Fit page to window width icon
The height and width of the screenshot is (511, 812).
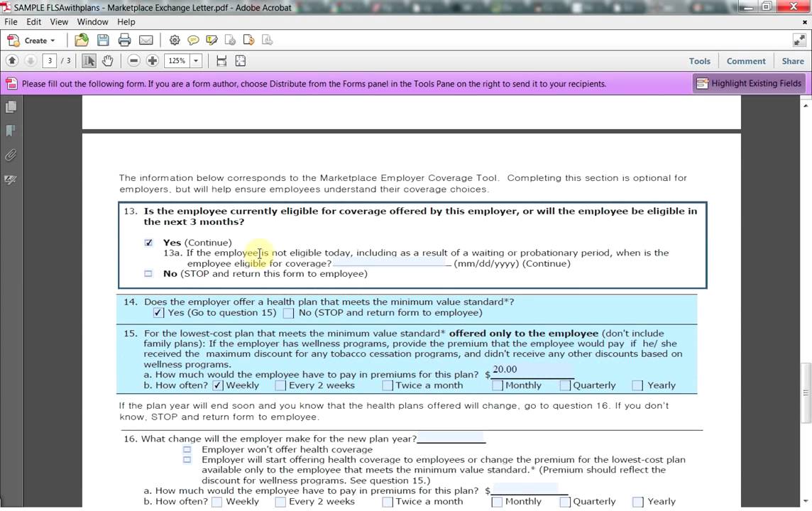221,61
